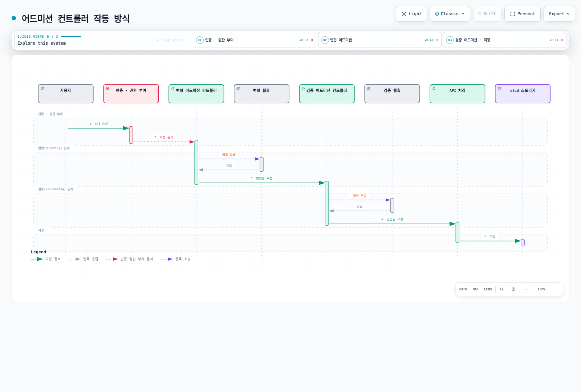
Task: Click code icon on 검증 어드미션 컨트롤러
Action: 303,88
